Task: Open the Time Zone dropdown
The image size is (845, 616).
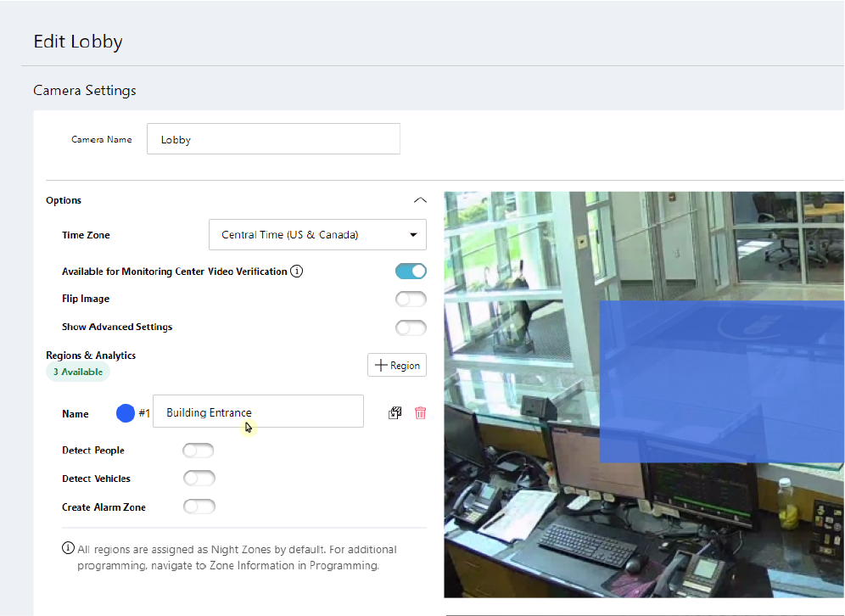Action: coord(317,235)
